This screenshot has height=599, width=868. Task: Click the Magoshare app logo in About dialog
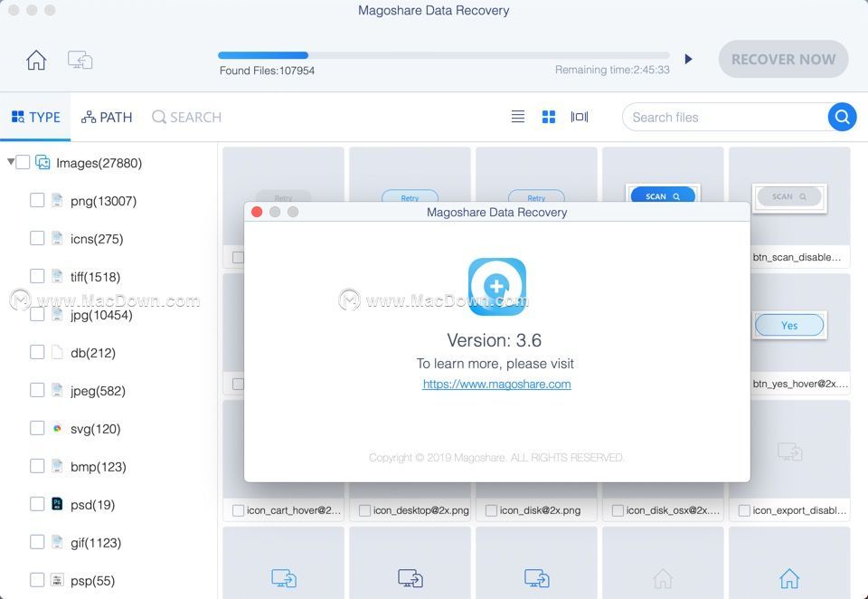point(497,287)
